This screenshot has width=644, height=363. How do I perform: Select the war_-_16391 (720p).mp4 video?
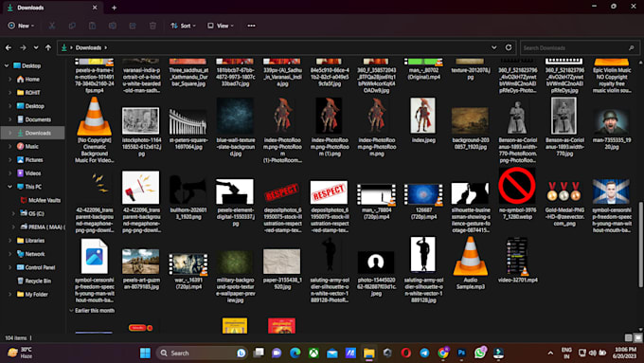[188, 271]
